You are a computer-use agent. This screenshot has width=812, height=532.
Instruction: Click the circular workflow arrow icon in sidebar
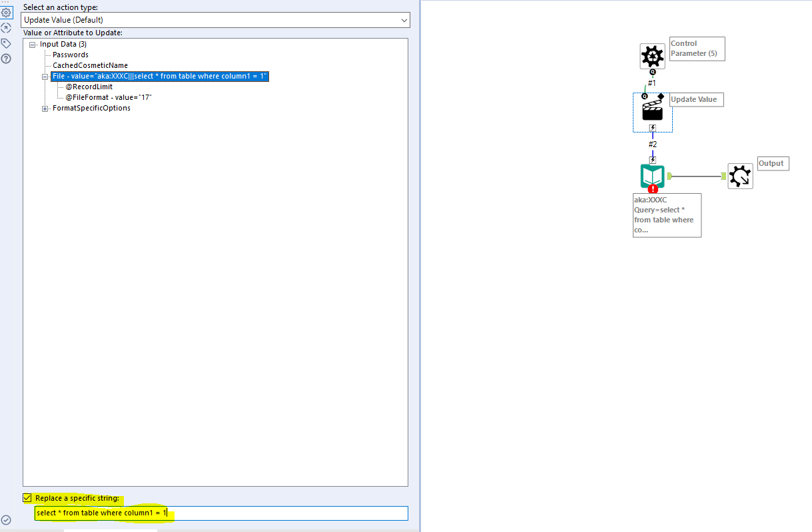pos(6,27)
